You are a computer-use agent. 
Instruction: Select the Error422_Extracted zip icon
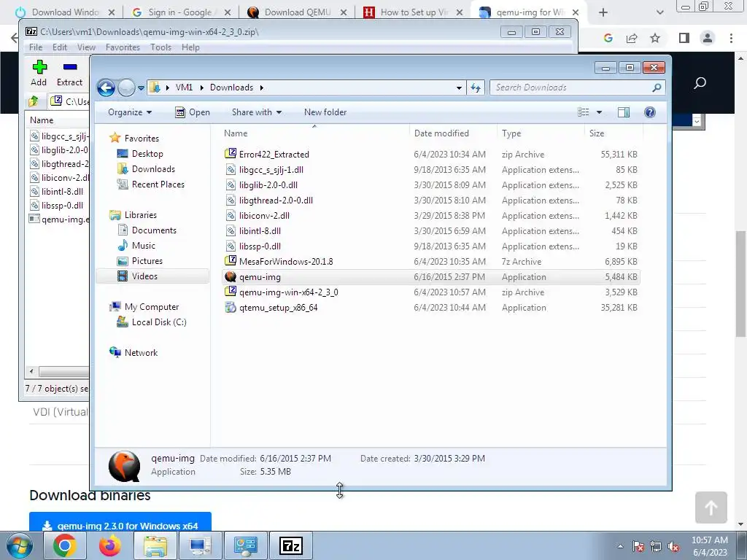pyautogui.click(x=231, y=154)
